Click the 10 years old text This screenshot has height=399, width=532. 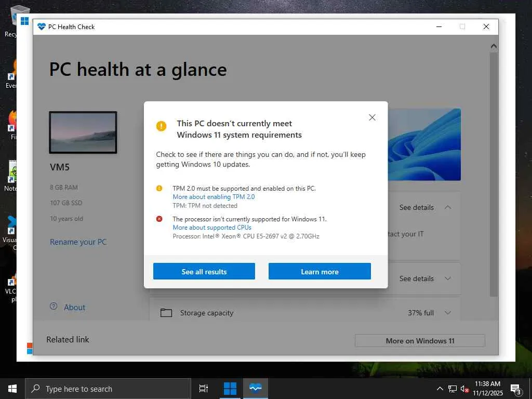point(66,219)
